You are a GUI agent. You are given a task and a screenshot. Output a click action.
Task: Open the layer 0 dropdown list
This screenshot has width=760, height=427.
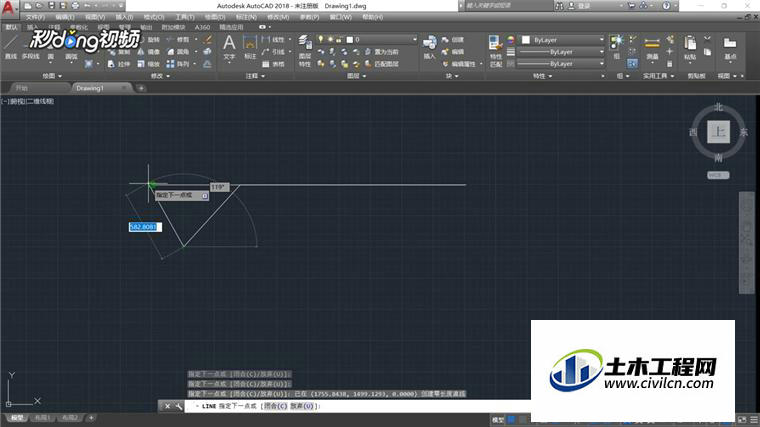tap(414, 39)
